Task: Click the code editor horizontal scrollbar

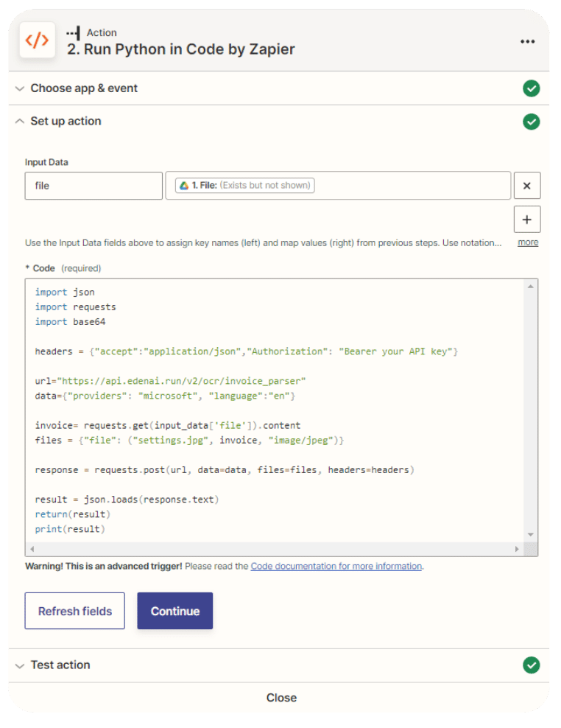Action: 274,550
